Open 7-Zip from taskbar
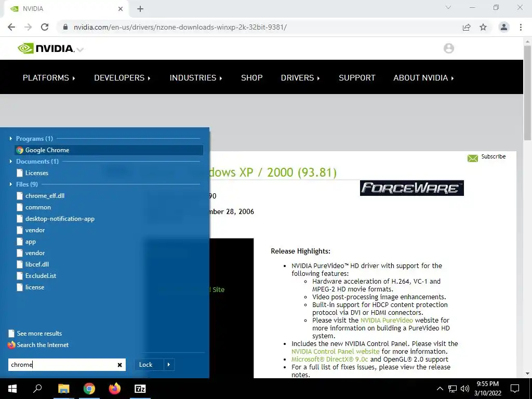Viewport: 532px width, 399px height. pos(140,389)
